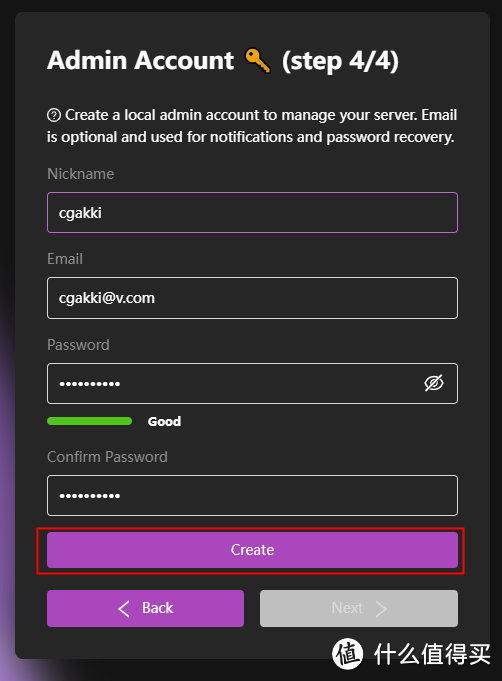Image resolution: width=502 pixels, height=681 pixels.
Task: Click the Create button
Action: 252,550
